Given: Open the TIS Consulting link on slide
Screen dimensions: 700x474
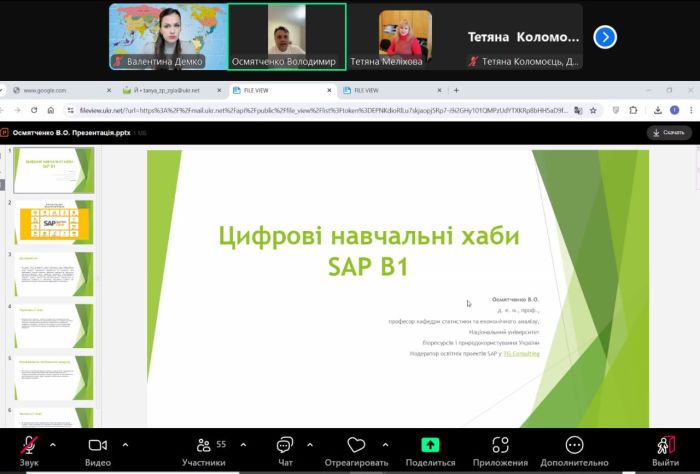Looking at the screenshot, I should [x=521, y=353].
